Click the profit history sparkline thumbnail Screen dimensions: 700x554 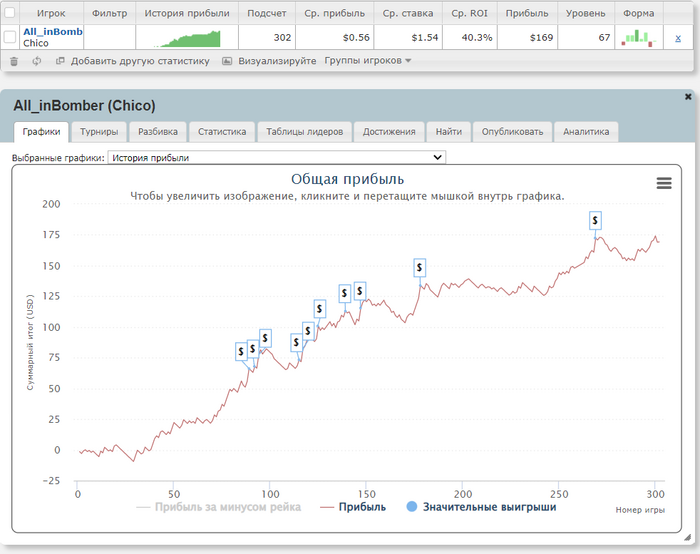[187, 38]
